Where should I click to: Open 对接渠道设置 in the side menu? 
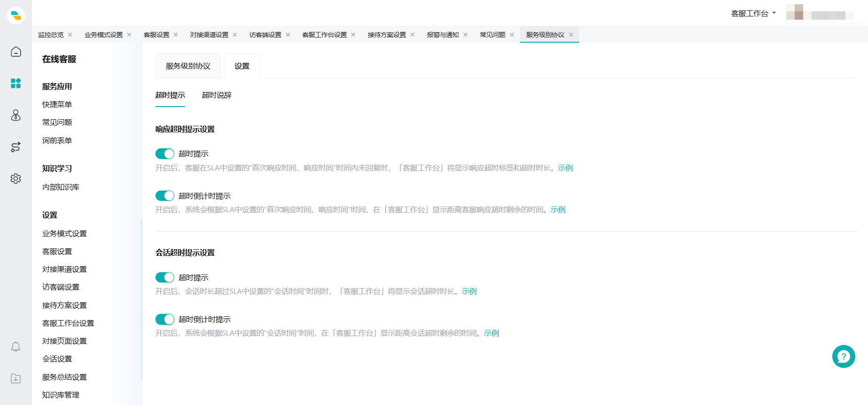pyautogui.click(x=64, y=269)
